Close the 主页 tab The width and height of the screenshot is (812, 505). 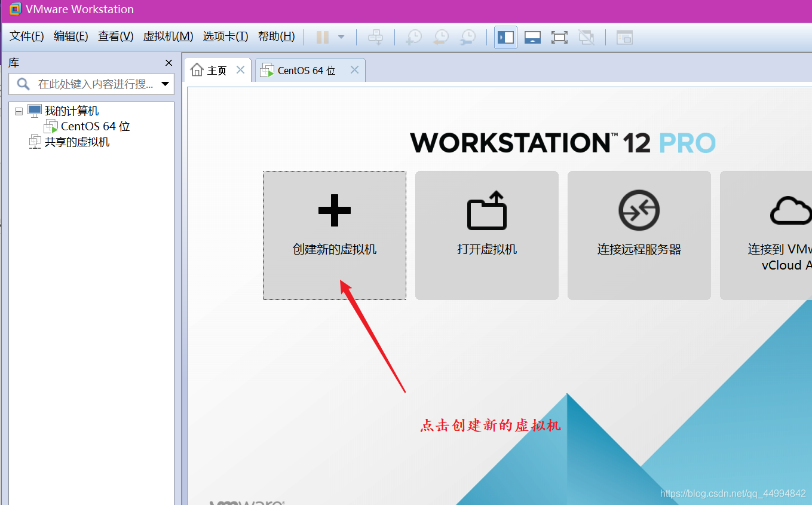240,70
